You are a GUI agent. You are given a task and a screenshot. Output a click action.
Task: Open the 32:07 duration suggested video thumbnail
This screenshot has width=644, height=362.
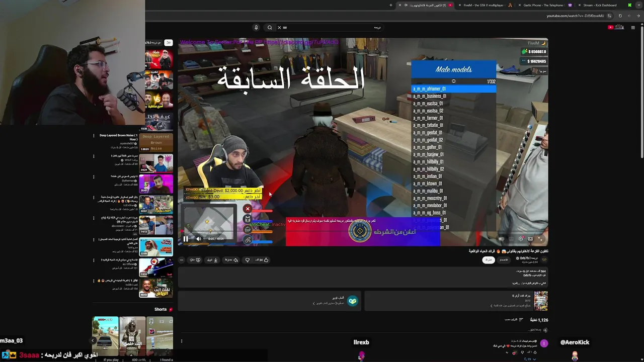click(x=156, y=205)
